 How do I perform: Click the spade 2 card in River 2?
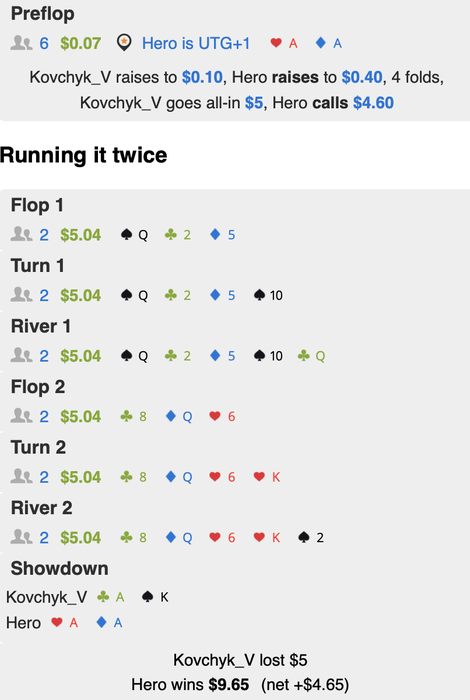[x=311, y=538]
